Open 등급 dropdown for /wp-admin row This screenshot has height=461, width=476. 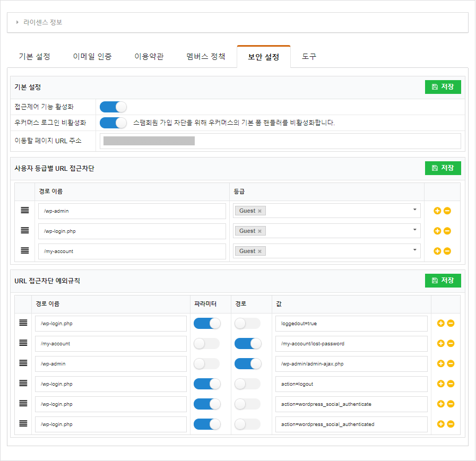point(414,210)
